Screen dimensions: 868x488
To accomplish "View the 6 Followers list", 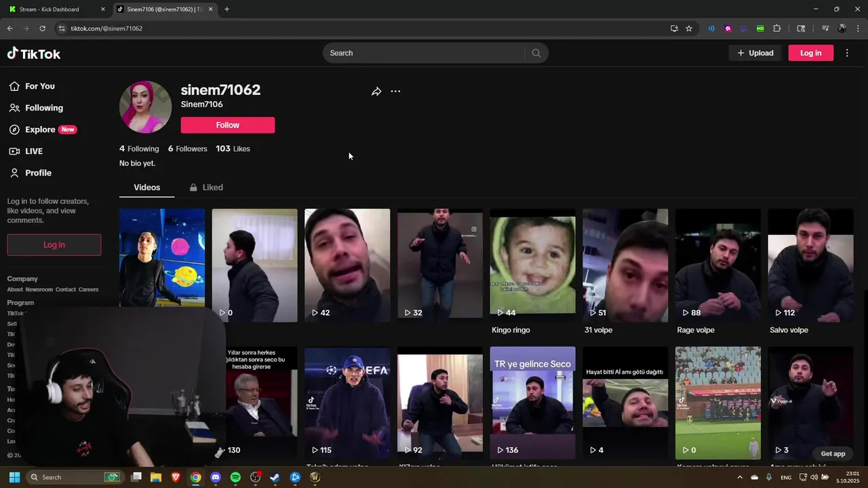I will (188, 148).
